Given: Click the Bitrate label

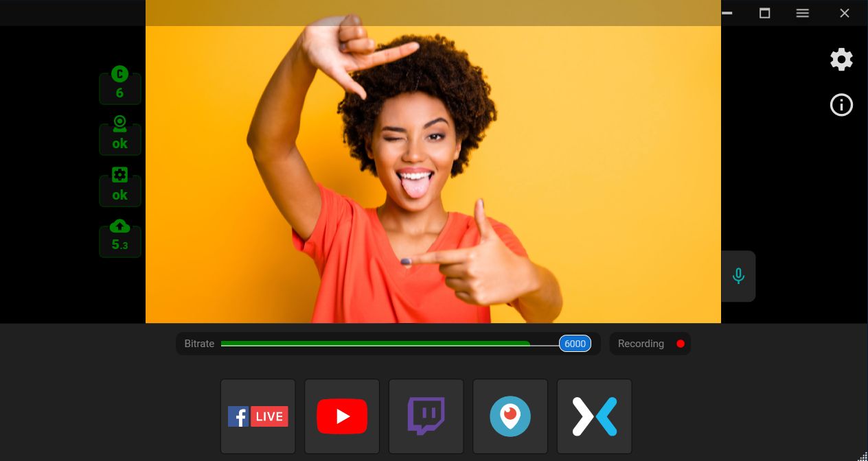Looking at the screenshot, I should [x=199, y=343].
